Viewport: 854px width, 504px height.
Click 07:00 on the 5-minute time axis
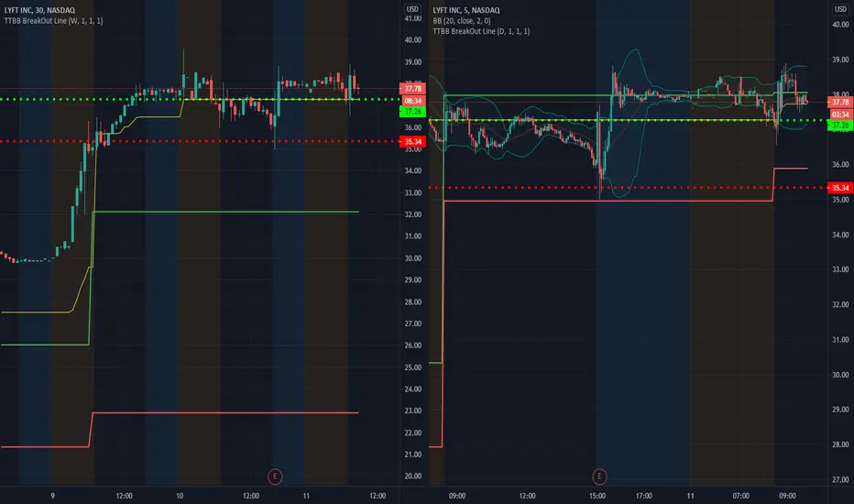(x=740, y=496)
